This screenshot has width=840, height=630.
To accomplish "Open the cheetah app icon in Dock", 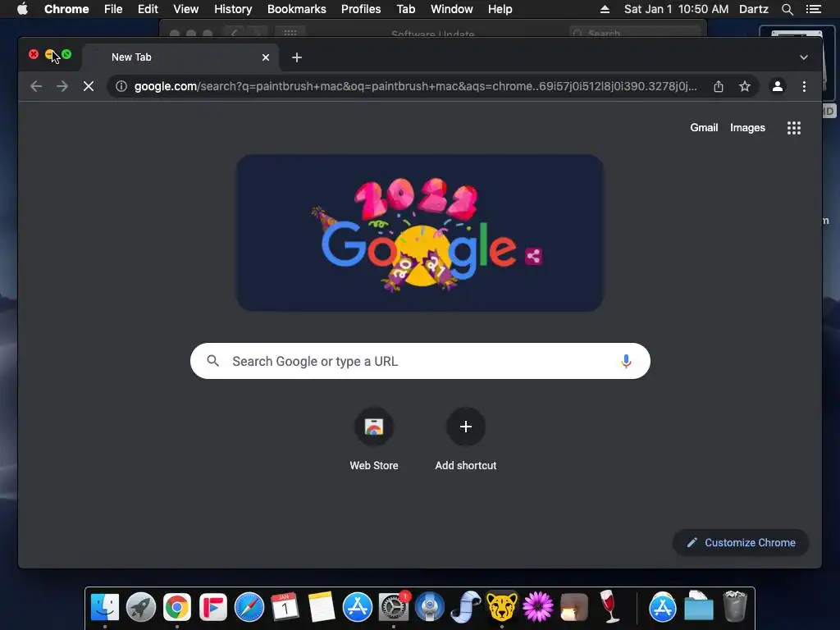I will (x=501, y=606).
